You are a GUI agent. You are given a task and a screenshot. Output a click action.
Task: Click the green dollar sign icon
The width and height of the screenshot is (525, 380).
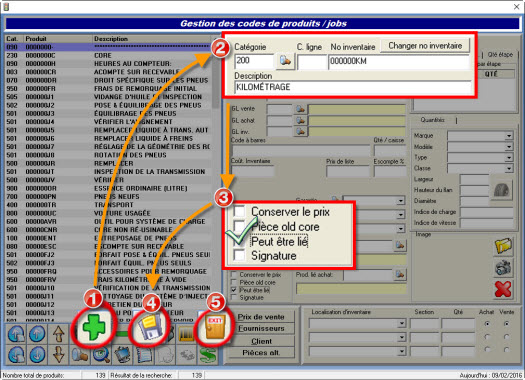pos(207,355)
